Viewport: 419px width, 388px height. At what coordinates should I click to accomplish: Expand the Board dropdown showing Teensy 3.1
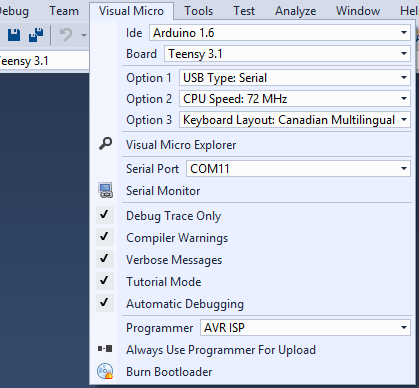coord(287,54)
